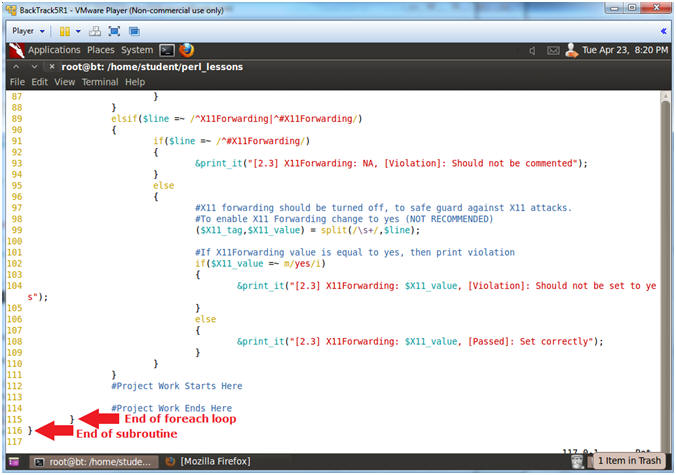
Task: Click the else keyword on line 95
Action: 164,185
